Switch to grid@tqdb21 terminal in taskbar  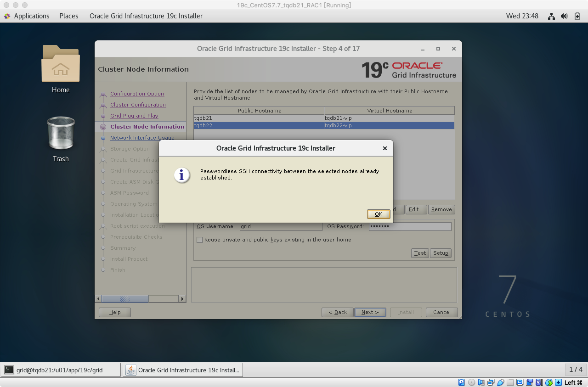(61, 370)
